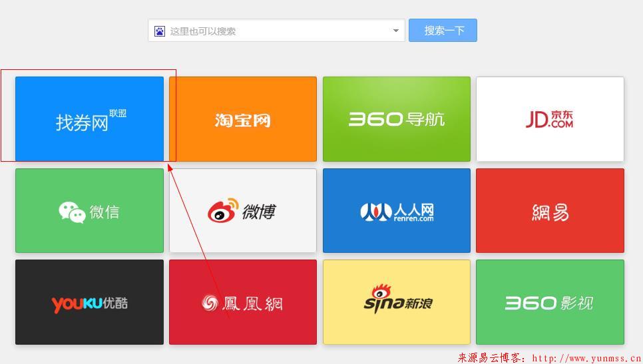The image size is (643, 364).
Task: Open the Sina 新浪 yellow tile
Action: click(x=397, y=302)
